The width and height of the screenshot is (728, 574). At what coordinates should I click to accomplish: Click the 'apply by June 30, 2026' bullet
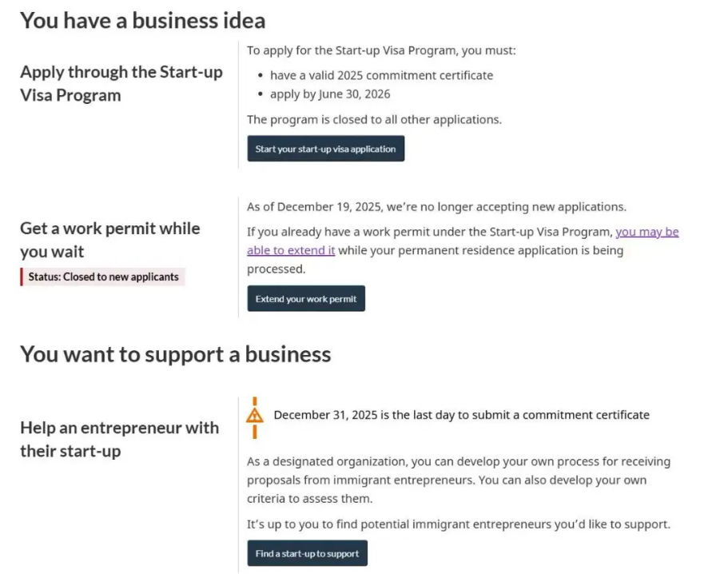[x=330, y=94]
